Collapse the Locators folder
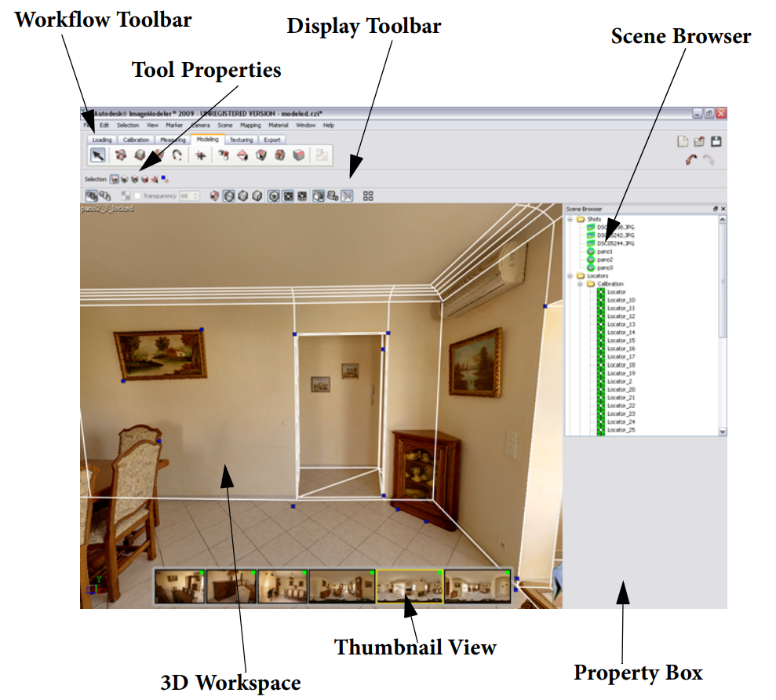Viewport: 776px width, 700px height. point(570,275)
